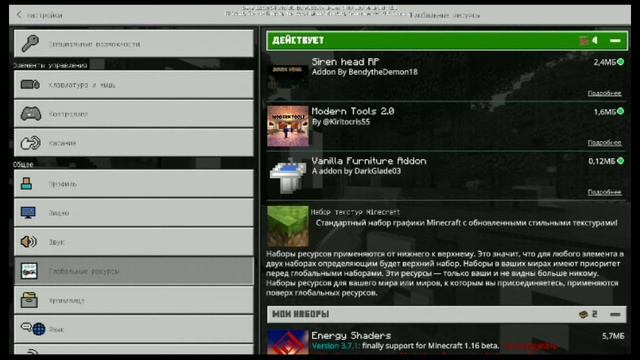Click the 0,12МБ size label
Image resolution: width=640 pixels, height=360 pixels.
tap(602, 161)
